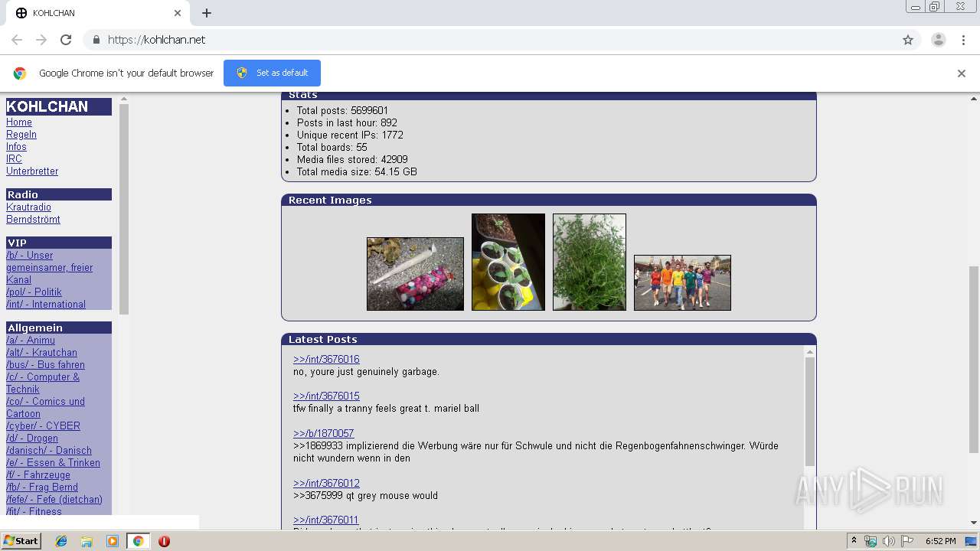The image size is (980, 551).
Task: Open the Action Center flag tray icon
Action: (907, 541)
